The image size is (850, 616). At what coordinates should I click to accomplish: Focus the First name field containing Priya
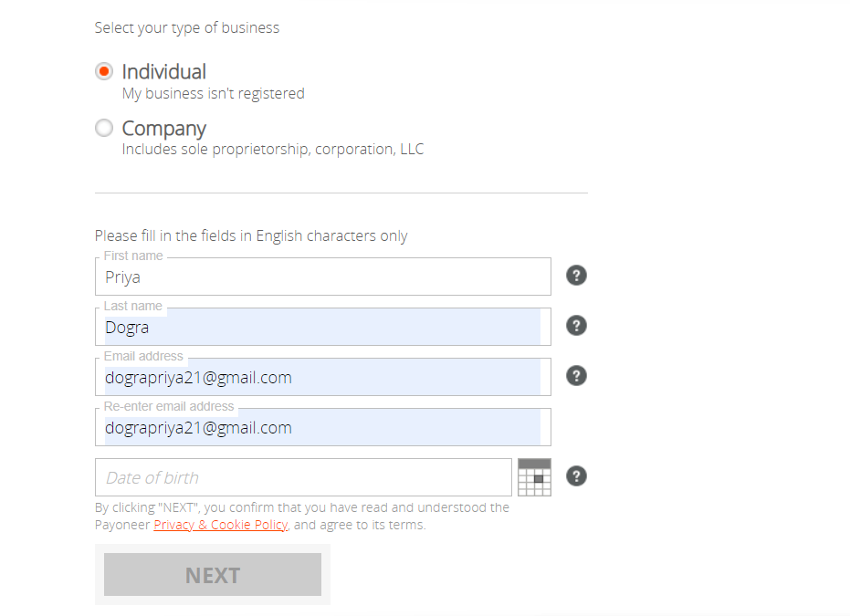(323, 277)
